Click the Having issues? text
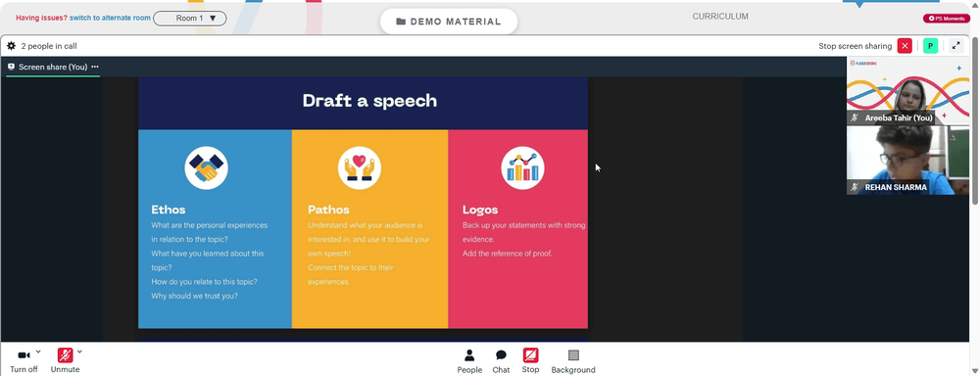 point(41,18)
